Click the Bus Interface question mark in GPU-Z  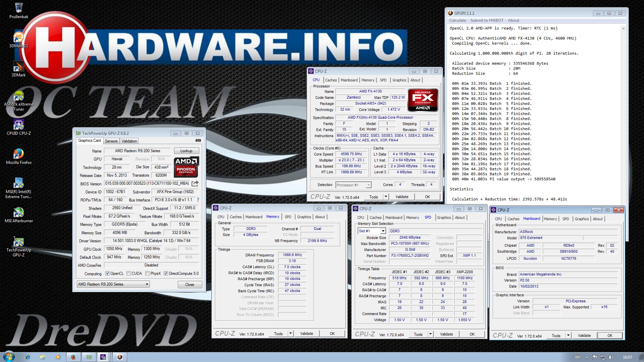pos(198,200)
